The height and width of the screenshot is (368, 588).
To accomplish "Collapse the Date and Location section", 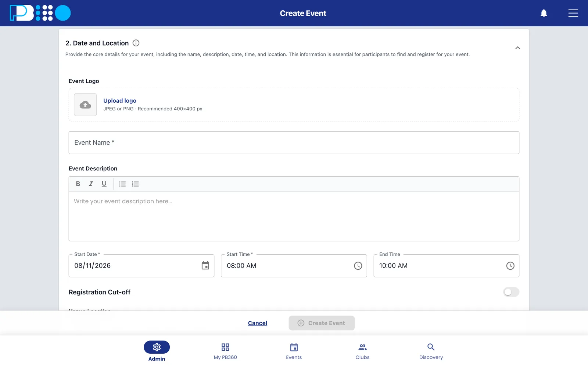I will pos(518,48).
